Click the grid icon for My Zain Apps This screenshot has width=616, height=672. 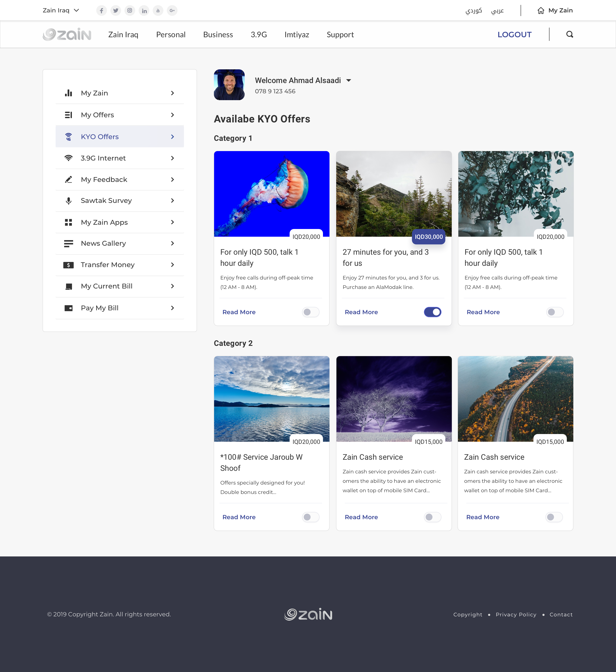tap(68, 222)
